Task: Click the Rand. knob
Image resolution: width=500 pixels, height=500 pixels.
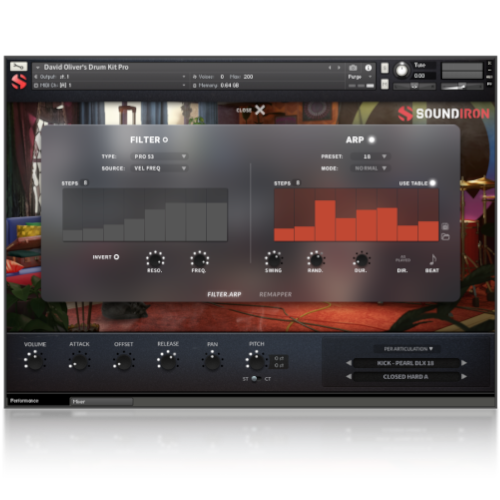Action: (x=315, y=259)
